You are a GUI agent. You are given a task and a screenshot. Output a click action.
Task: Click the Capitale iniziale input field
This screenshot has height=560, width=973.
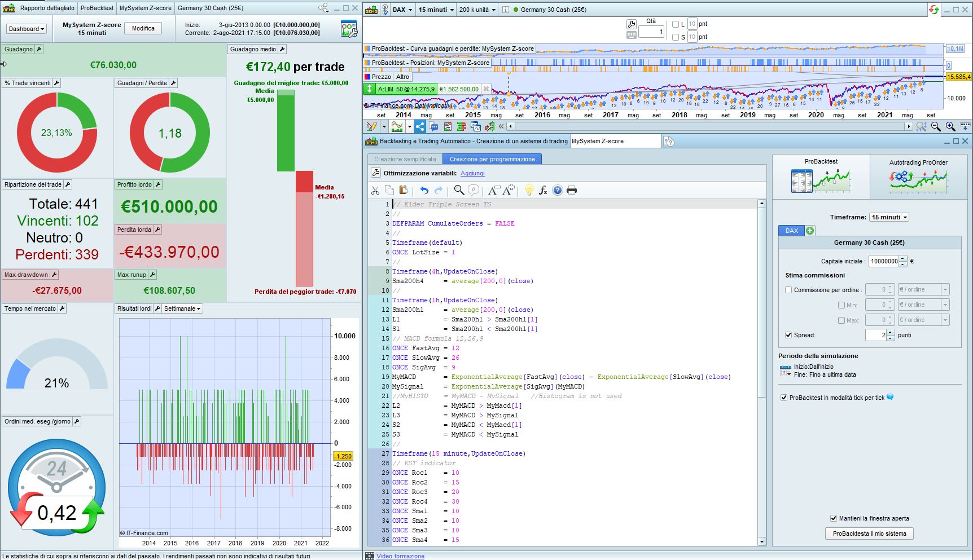tap(883, 261)
